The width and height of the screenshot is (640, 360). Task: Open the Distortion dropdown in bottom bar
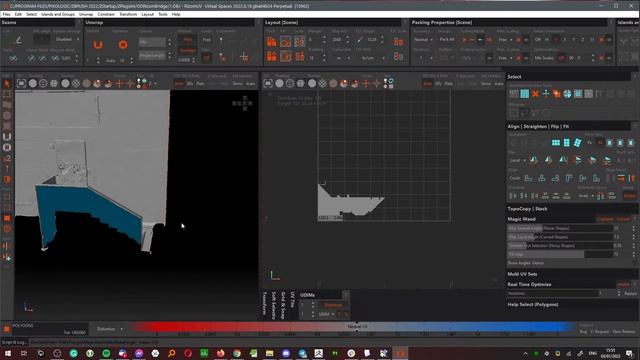(x=109, y=329)
